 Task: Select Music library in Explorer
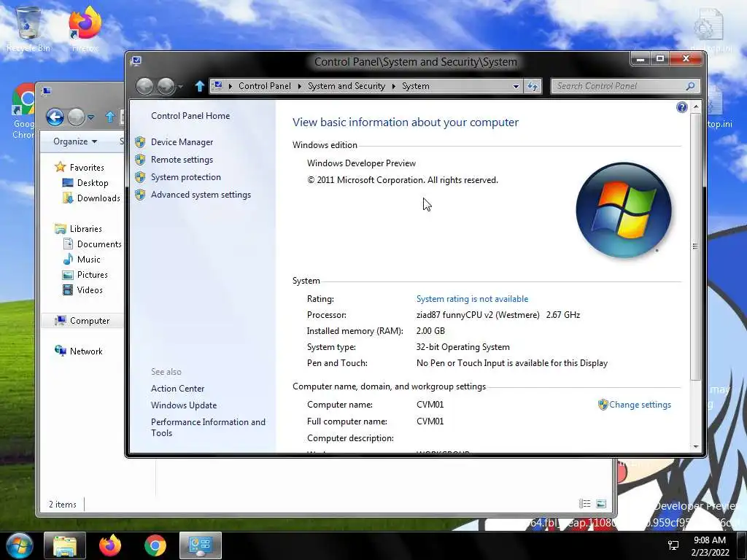click(88, 260)
